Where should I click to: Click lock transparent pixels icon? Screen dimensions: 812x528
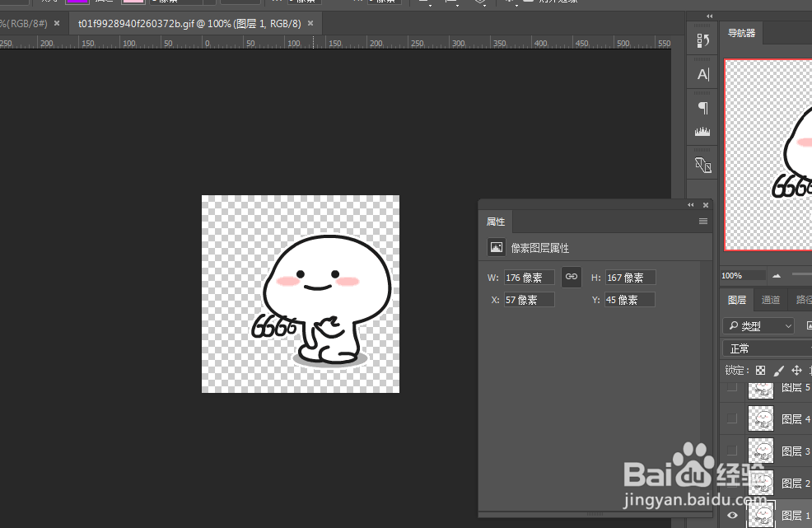760,370
